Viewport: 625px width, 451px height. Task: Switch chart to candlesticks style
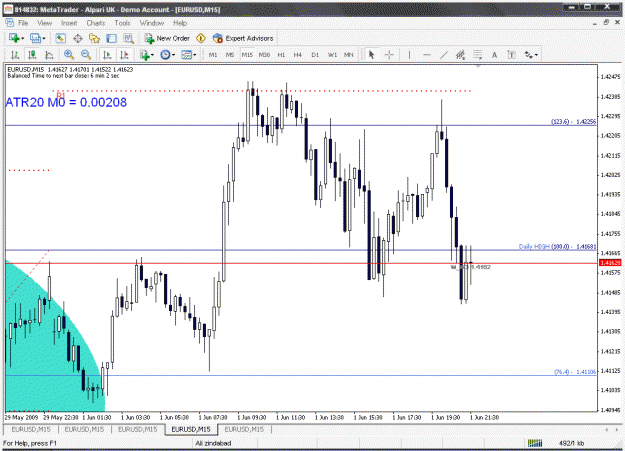(x=32, y=55)
